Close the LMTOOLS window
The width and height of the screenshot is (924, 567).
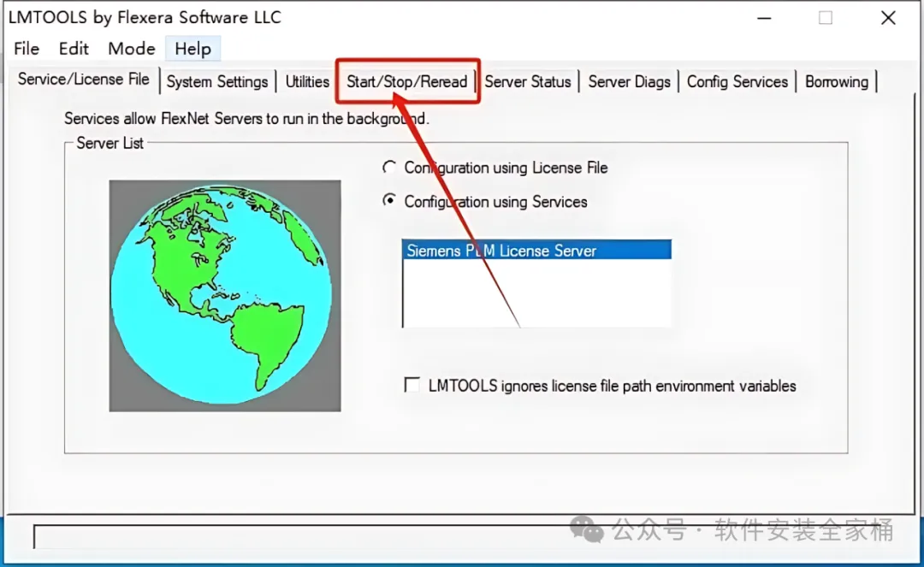click(888, 18)
